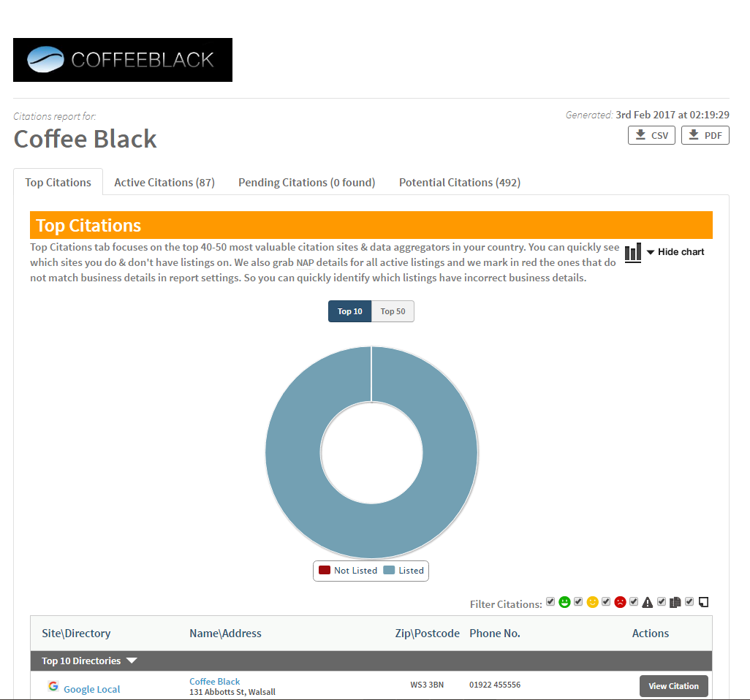
Task: Click the phone number 01922 455556
Action: point(495,685)
